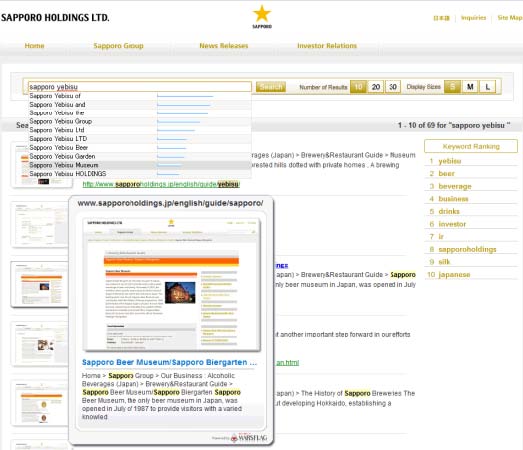
Task: Click the Sapporo star logo
Action: pos(262,17)
